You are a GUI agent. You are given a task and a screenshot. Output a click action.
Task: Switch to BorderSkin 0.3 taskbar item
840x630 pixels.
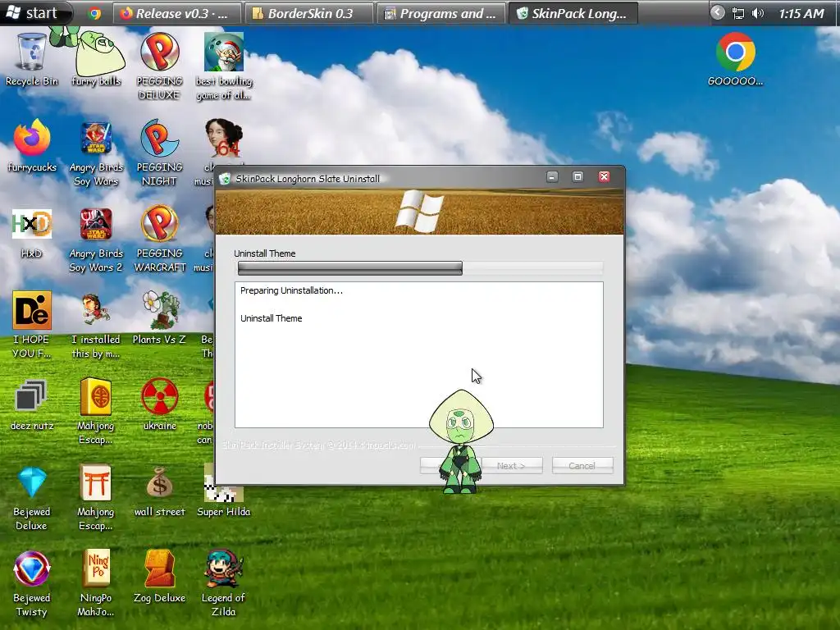click(308, 13)
